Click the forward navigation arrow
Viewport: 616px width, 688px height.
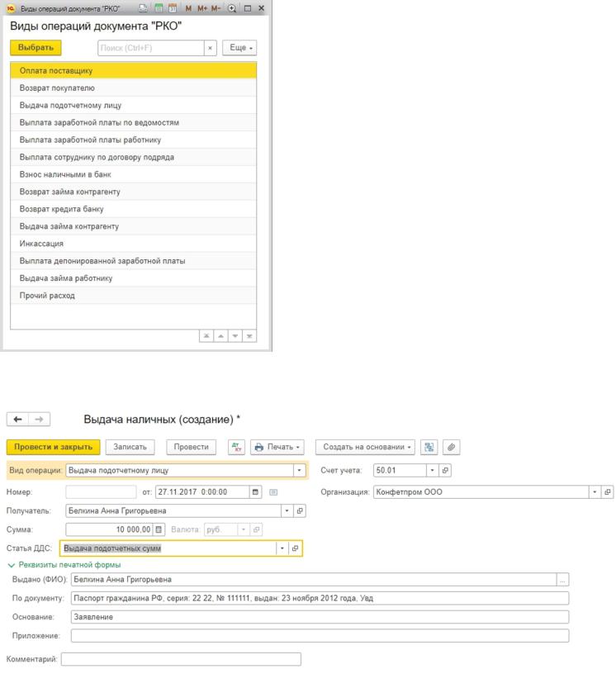[39, 420]
